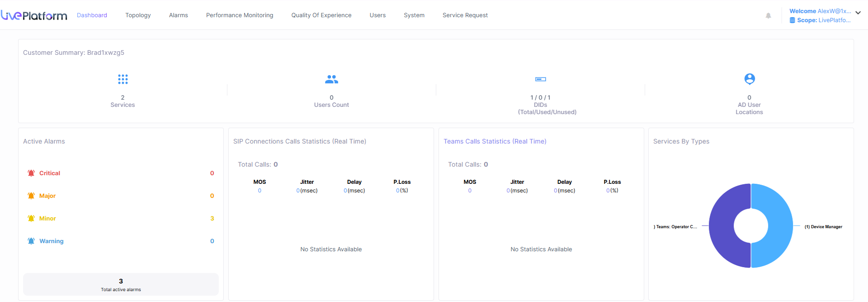The height and width of the screenshot is (302, 868).
Task: Open the notifications bell
Action: pyautogui.click(x=768, y=16)
